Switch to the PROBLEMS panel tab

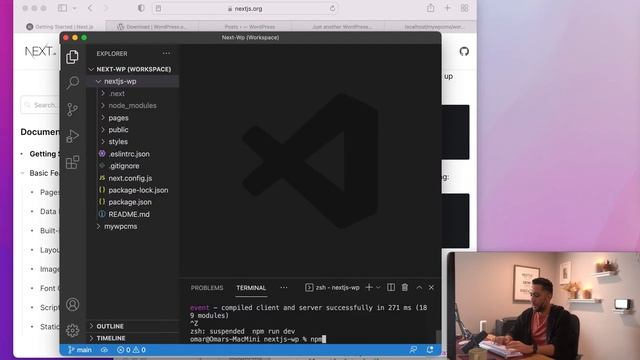[x=207, y=288]
